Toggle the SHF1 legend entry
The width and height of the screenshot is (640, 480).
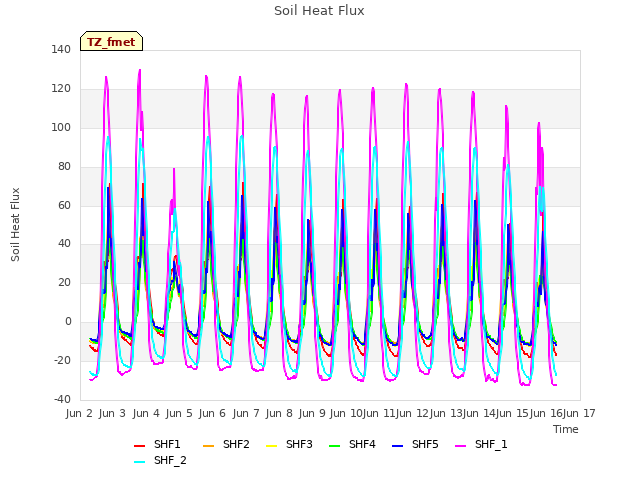click(157, 444)
